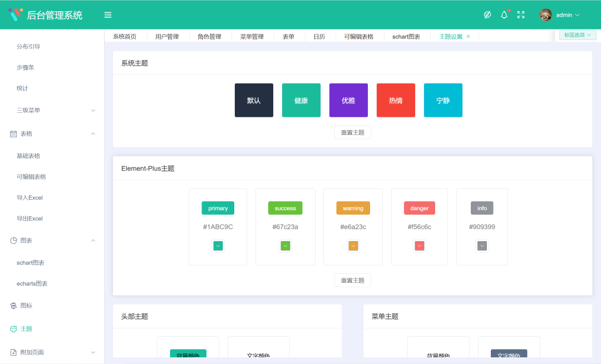This screenshot has width=601, height=364.
Task: Click the 重置主题 button under system themes
Action: coord(352,132)
